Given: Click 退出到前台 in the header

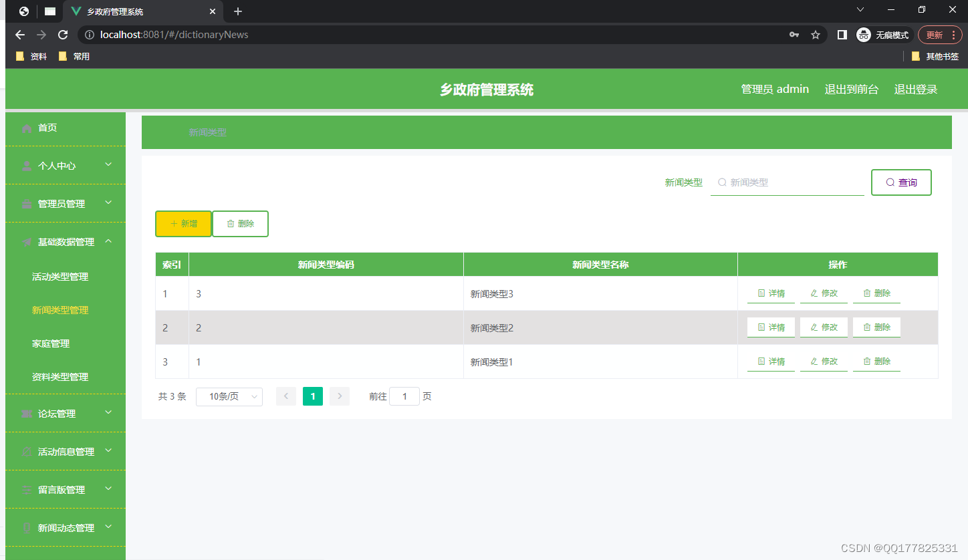Looking at the screenshot, I should point(852,90).
